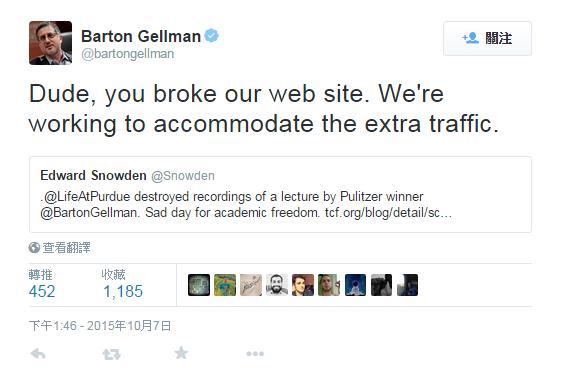Open Barton Gellman display name

pos(141,36)
